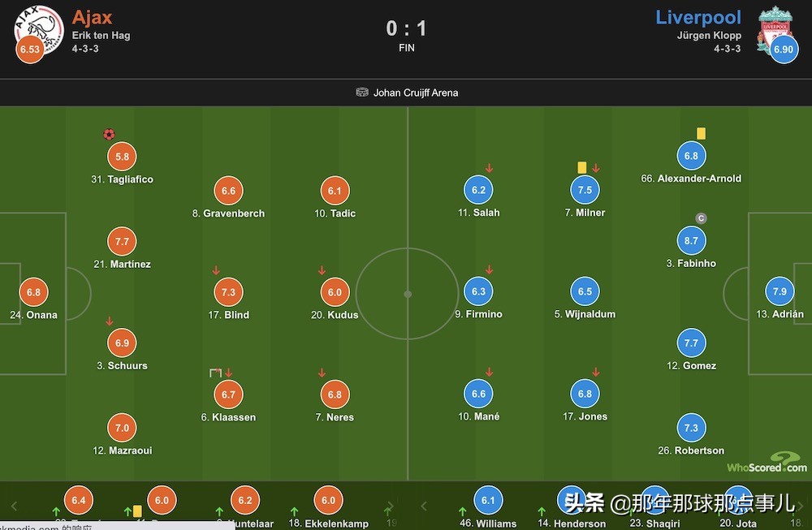812x530 pixels.
Task: Click the Liverpool club crest
Action: pos(775,30)
